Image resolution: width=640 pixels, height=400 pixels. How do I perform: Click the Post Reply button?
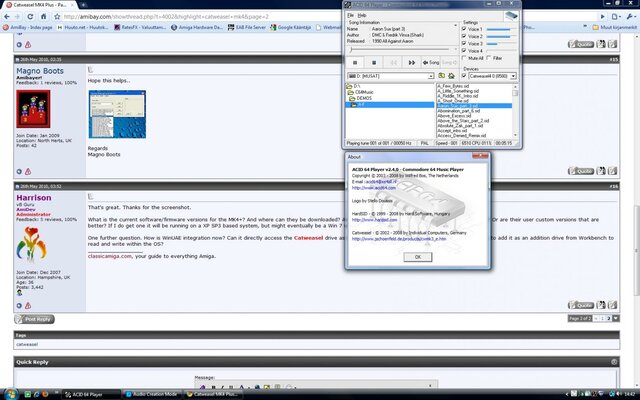pyautogui.click(x=35, y=318)
